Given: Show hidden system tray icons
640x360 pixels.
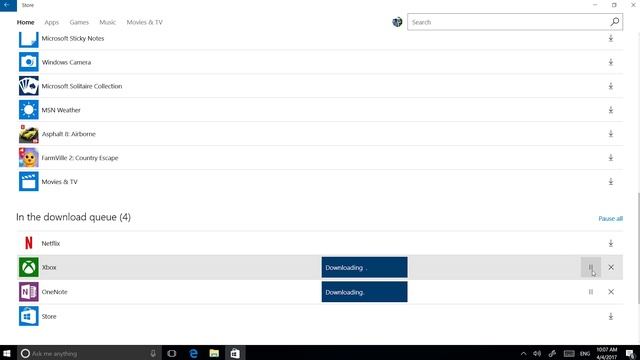Looking at the screenshot, I should [x=523, y=353].
